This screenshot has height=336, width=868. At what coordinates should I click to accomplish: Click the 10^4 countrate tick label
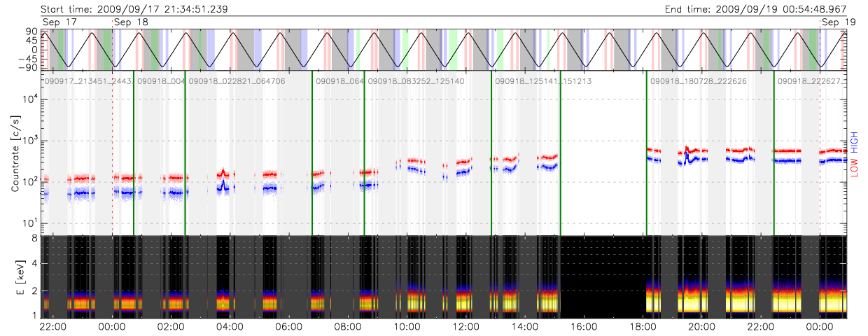point(27,99)
